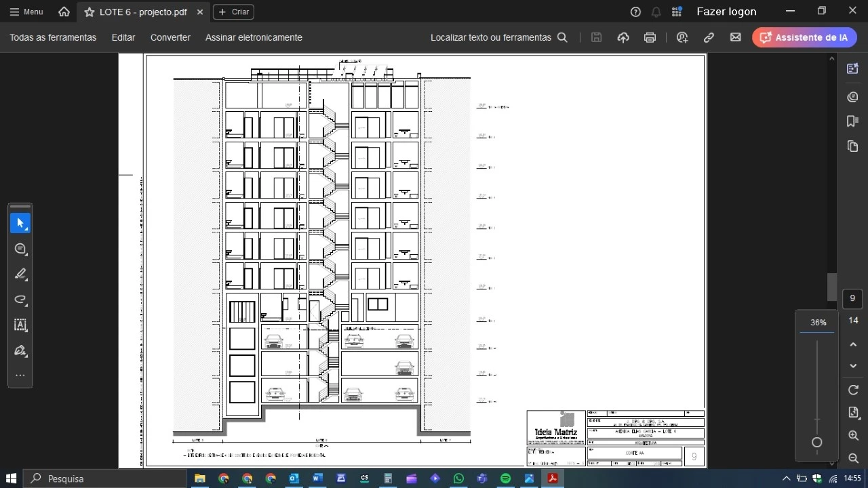Click the zoom slider handle
868x488 pixels.
817,443
